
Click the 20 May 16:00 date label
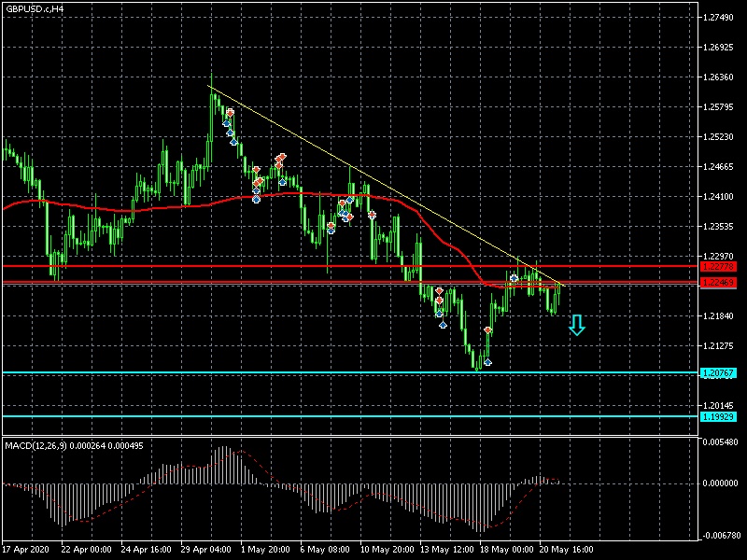(566, 549)
